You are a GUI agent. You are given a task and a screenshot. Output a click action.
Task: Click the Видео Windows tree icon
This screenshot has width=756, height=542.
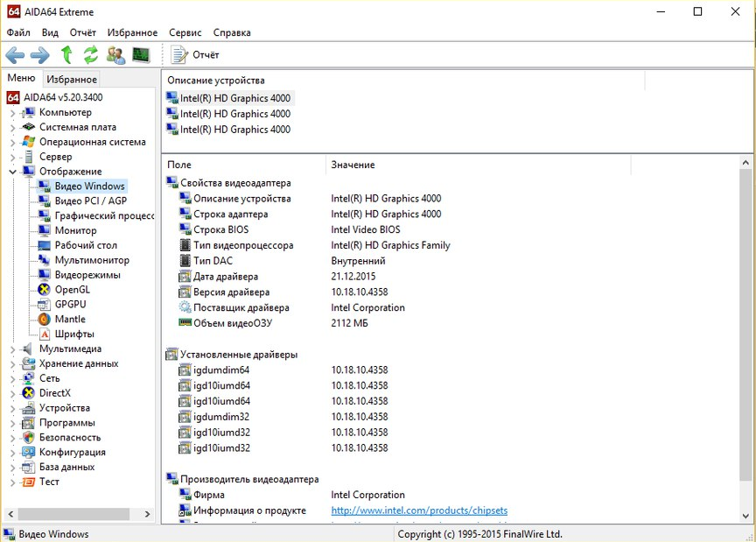45,187
